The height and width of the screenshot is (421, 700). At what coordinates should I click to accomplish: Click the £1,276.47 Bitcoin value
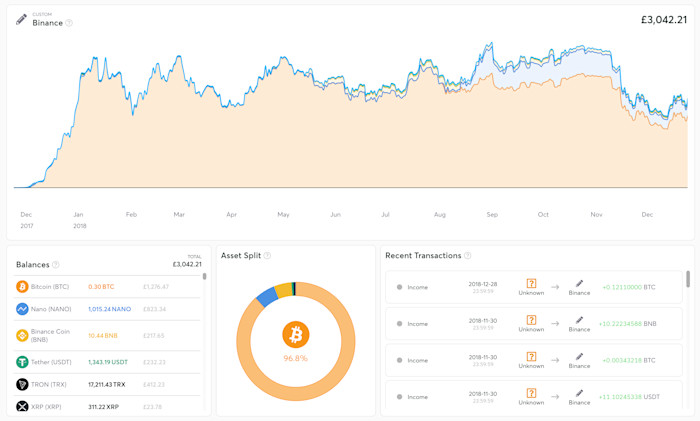coord(156,287)
